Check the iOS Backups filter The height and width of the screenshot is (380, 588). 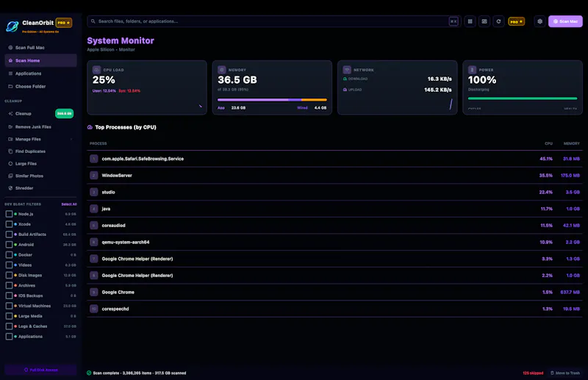click(9, 295)
